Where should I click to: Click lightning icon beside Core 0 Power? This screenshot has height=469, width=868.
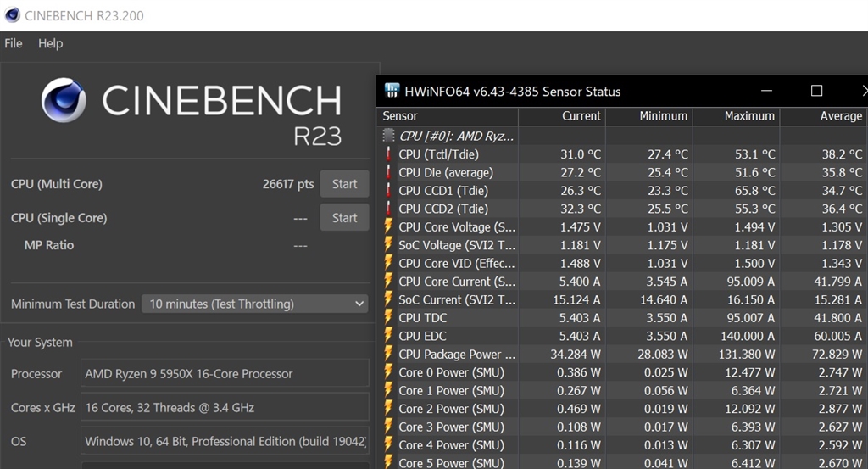pos(389,372)
